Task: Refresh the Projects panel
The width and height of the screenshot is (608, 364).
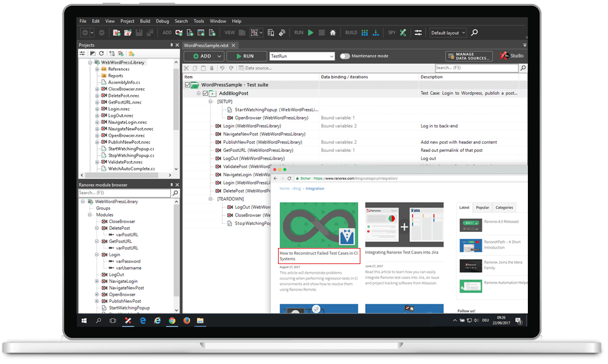Action: [x=102, y=54]
